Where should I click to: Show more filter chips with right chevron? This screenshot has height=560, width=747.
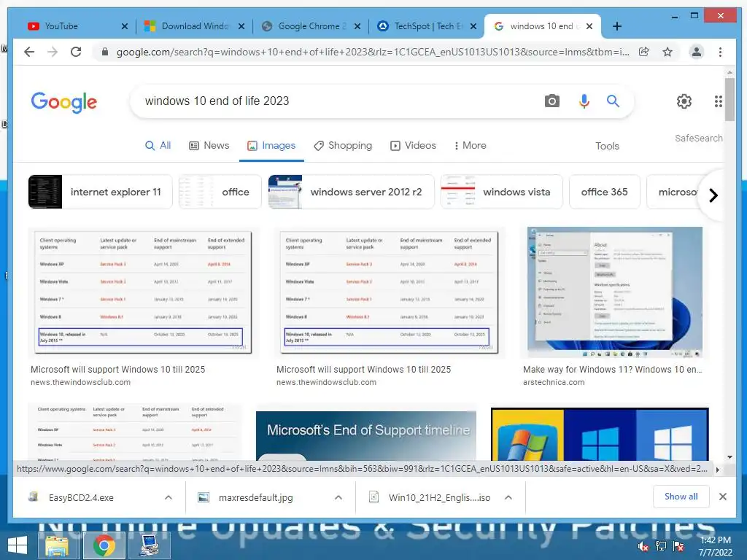(713, 195)
